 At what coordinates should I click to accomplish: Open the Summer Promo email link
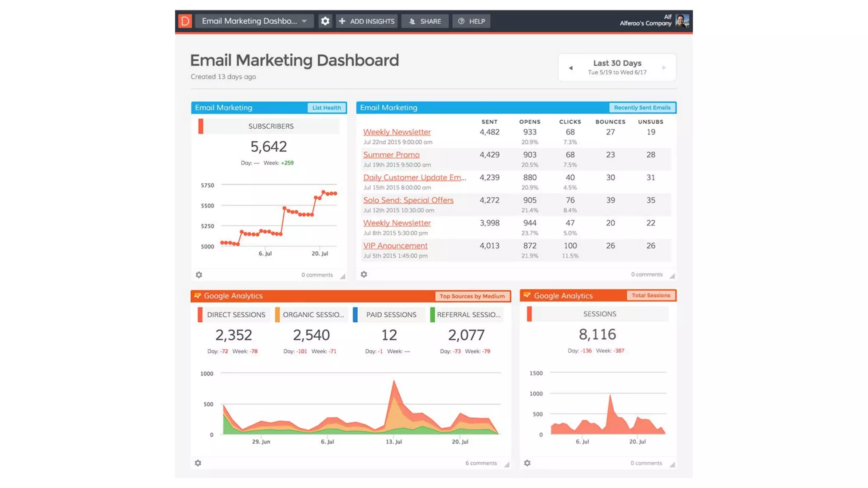391,155
